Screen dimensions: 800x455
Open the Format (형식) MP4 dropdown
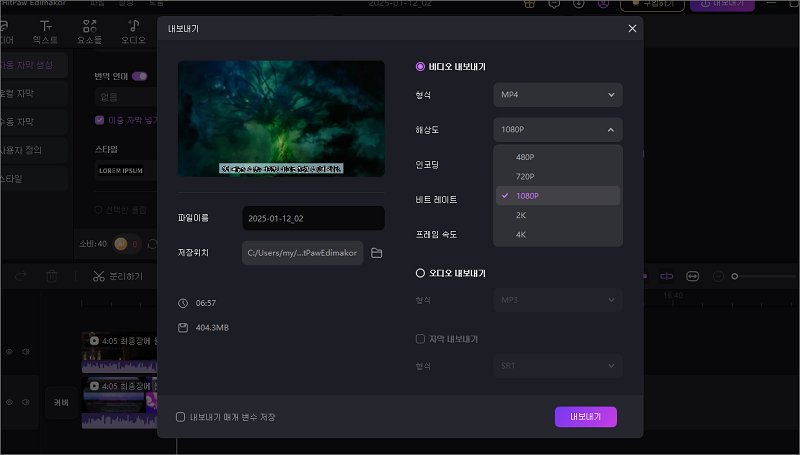point(558,95)
